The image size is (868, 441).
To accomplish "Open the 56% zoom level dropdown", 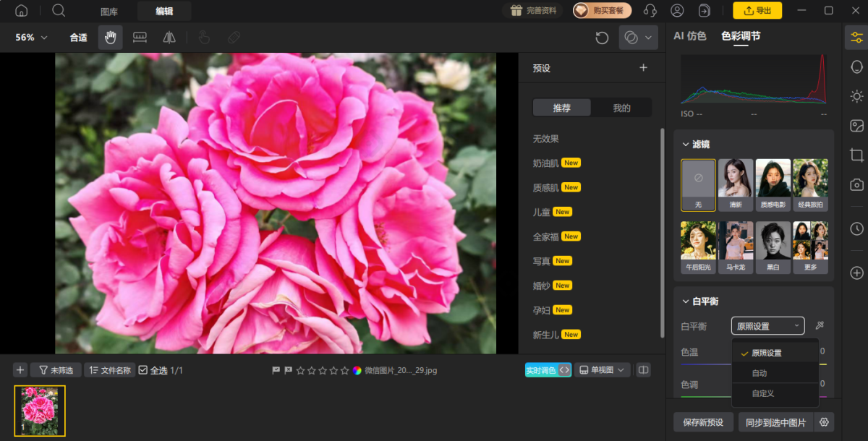I will pos(32,38).
